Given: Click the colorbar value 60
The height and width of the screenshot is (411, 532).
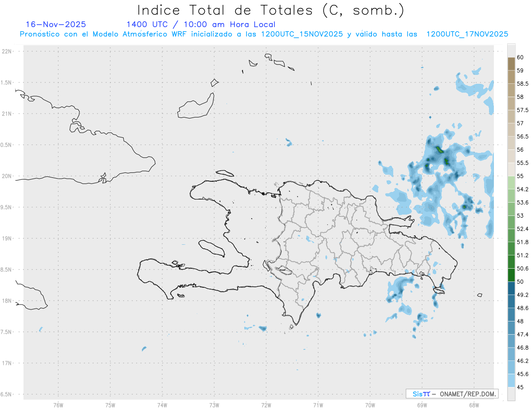Looking at the screenshot, I should pos(520,57).
